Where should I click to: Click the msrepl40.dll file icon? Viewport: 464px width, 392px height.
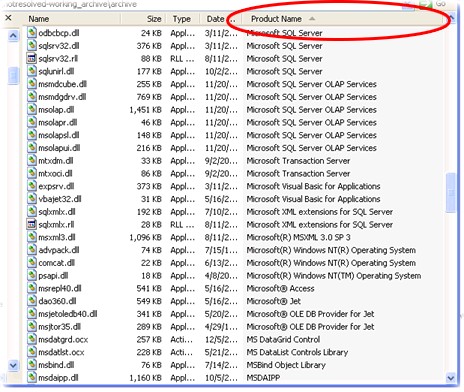[32, 288]
